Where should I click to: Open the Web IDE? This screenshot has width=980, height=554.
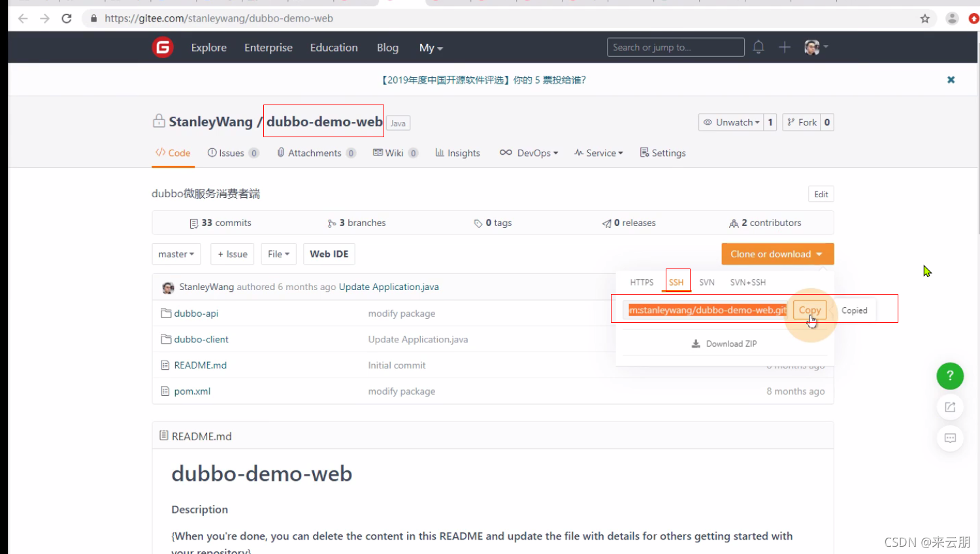pos(329,254)
